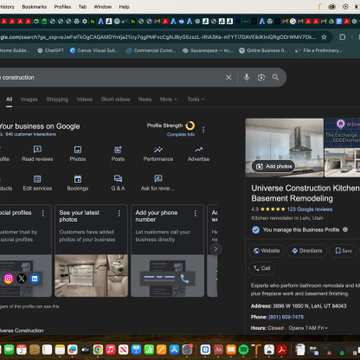
Task: Open the customer interactions link
Action: (31, 134)
